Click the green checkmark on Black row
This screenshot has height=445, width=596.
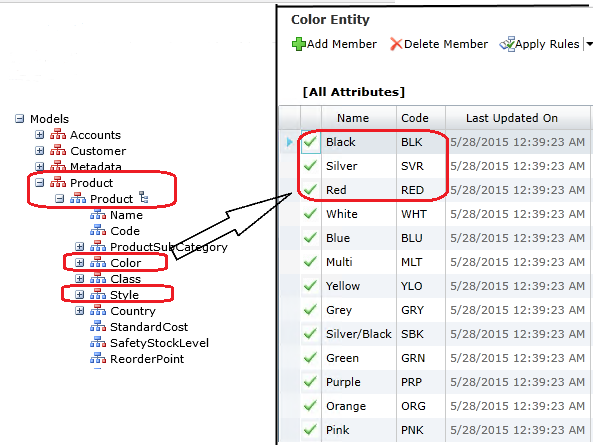pyautogui.click(x=311, y=142)
